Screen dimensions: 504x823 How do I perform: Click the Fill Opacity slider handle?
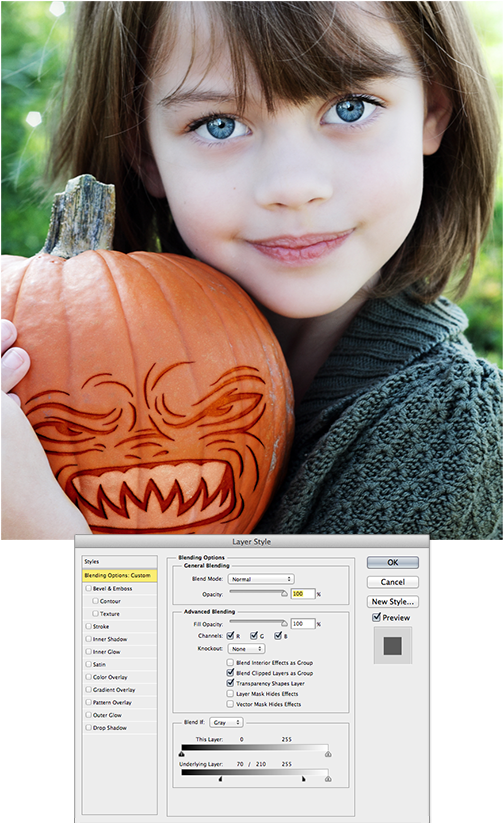(285, 624)
